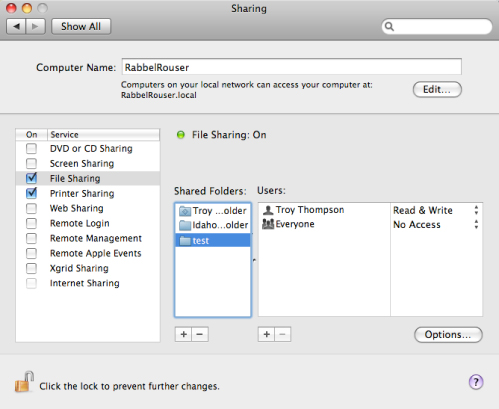
Task: Click the On column header
Action: 32,135
